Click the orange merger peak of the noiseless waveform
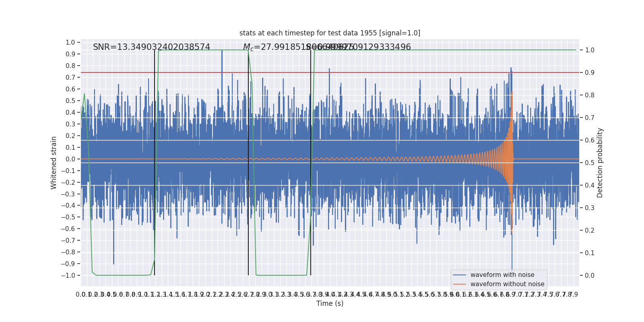Viewport: 644px width, 322px height. [512, 93]
